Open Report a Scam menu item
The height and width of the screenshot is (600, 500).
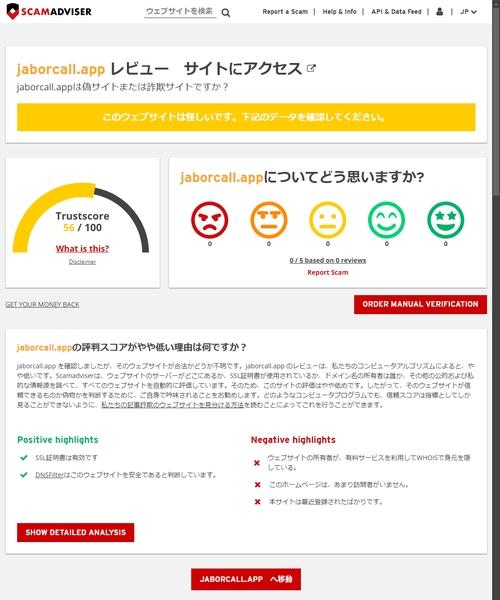(285, 12)
